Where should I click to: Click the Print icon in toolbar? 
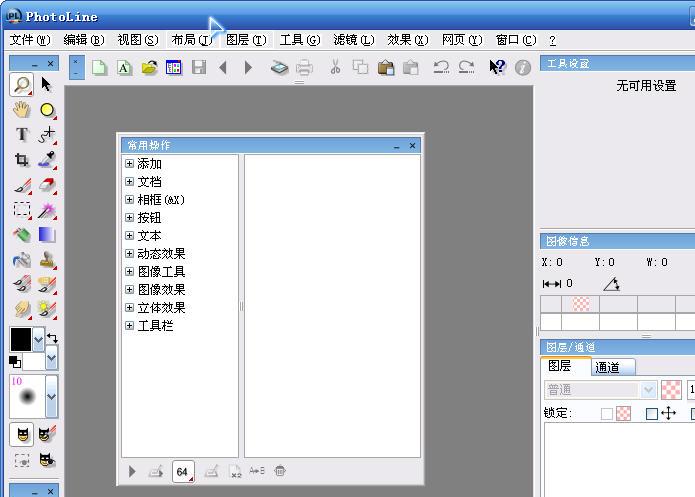pos(304,68)
